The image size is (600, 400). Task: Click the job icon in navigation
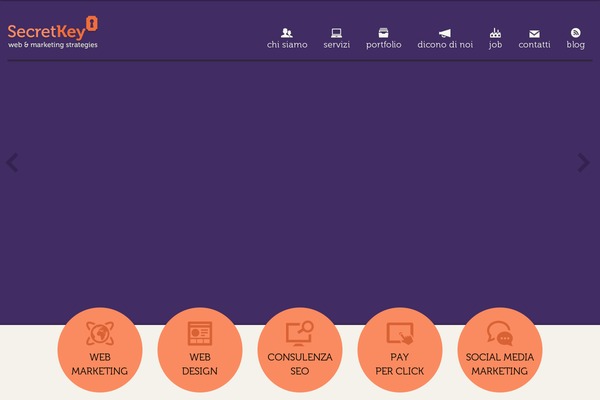point(495,33)
